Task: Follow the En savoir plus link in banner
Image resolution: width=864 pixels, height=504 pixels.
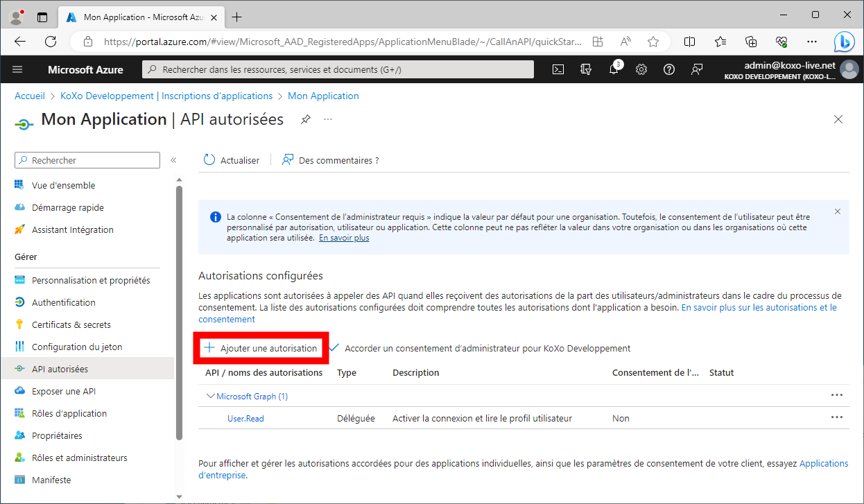Action: click(344, 238)
